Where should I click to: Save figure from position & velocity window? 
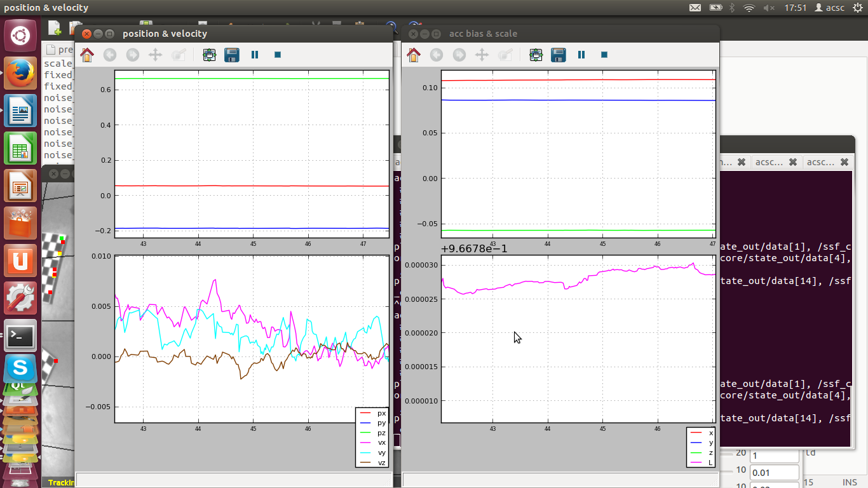coord(232,55)
